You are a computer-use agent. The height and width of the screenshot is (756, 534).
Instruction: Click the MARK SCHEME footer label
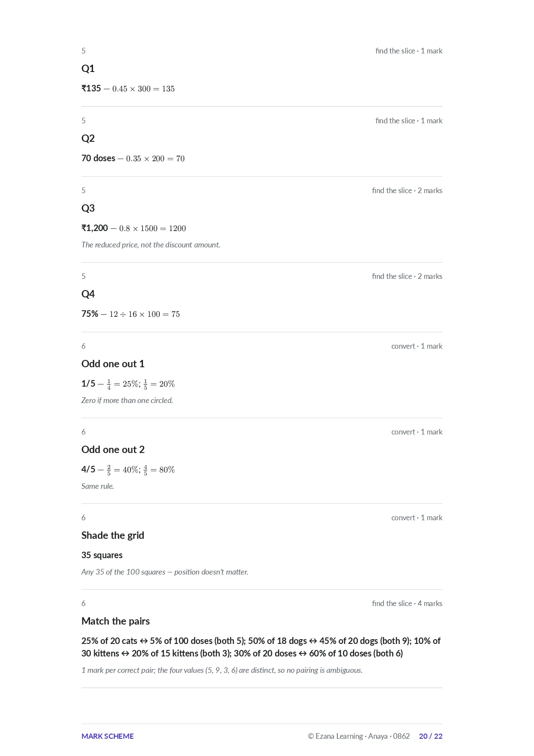pos(108,736)
